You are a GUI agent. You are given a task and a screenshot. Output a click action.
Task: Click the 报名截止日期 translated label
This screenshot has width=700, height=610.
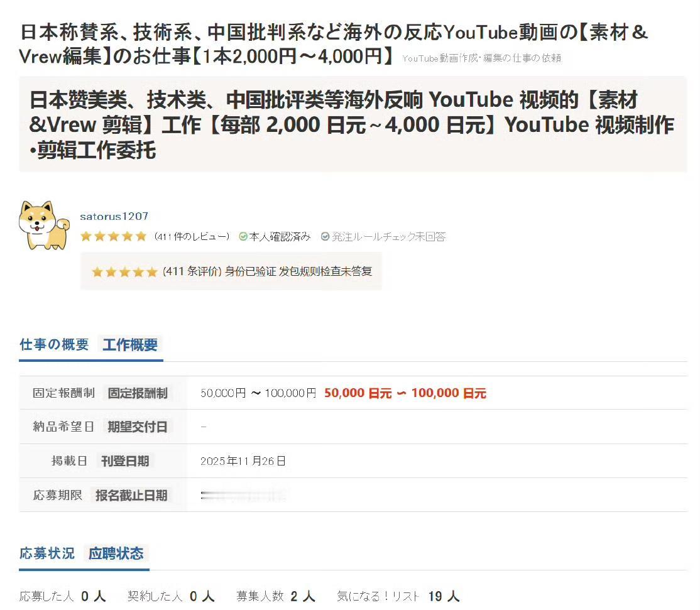click(x=131, y=495)
